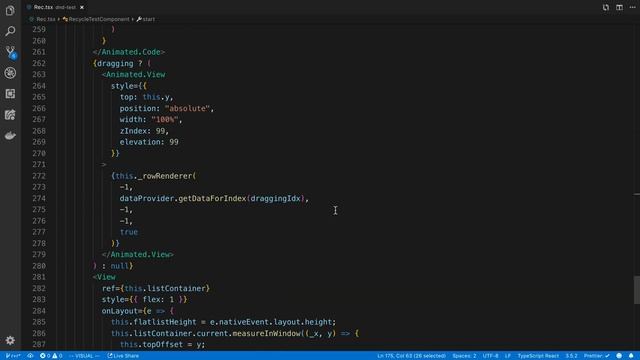Image resolution: width=640 pixels, height=360 pixels.
Task: Open the Extensions view
Action: pos(10,93)
